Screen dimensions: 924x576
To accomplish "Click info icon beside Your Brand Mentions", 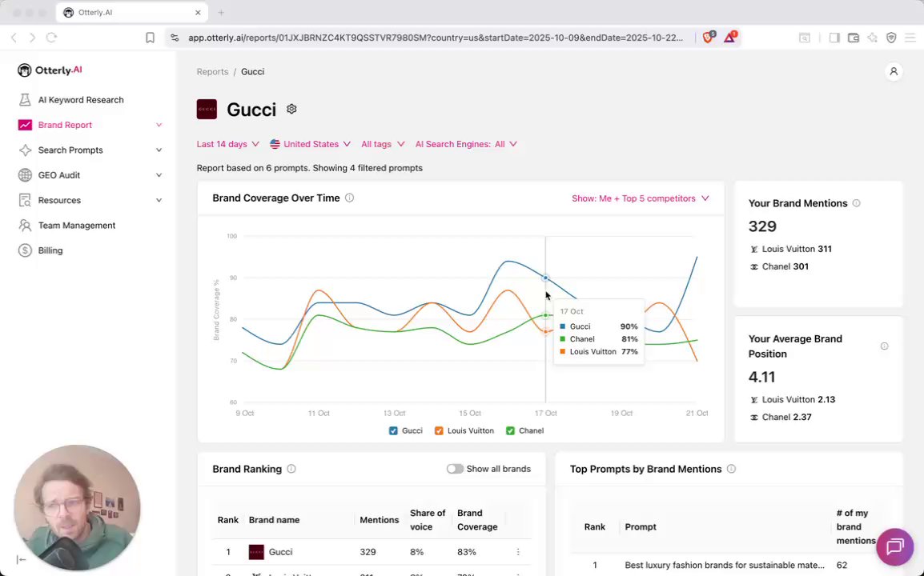I will click(x=856, y=203).
